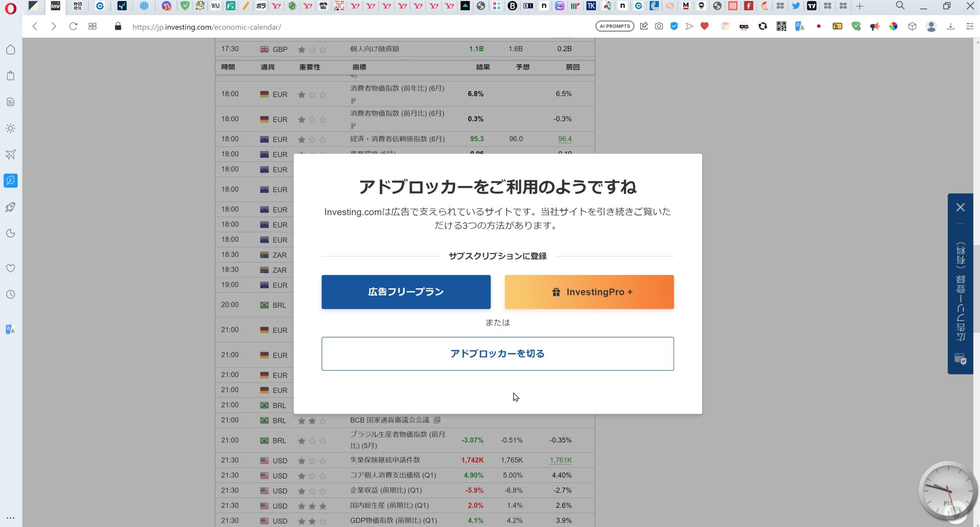Open the QR code extension icon
The image size is (980, 527).
[x=782, y=26]
